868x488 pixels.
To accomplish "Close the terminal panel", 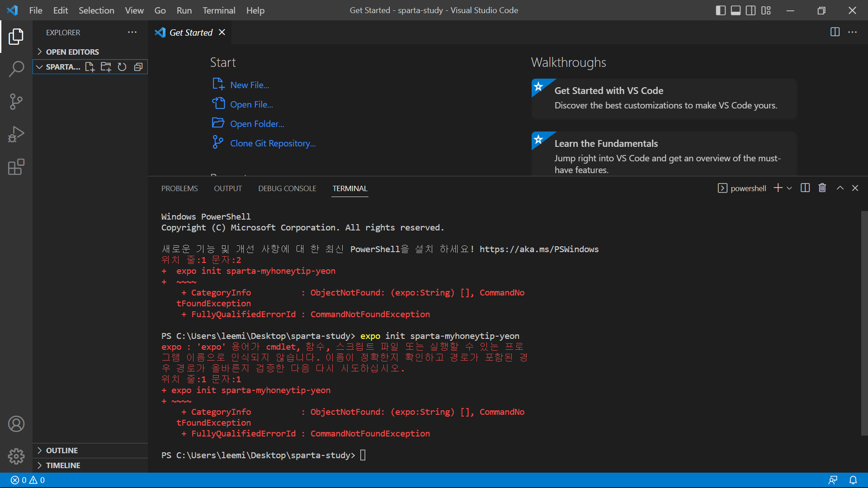I will coord(855,188).
